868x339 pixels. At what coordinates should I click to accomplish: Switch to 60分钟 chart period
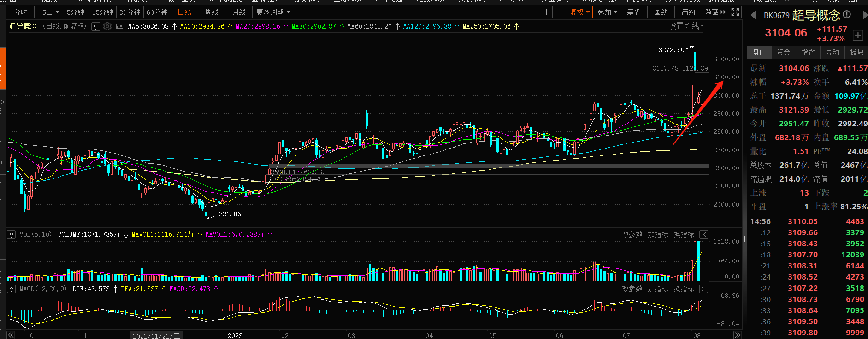157,12
